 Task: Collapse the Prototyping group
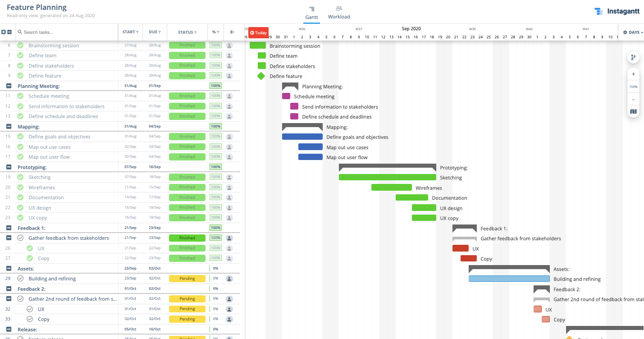pos(8,167)
